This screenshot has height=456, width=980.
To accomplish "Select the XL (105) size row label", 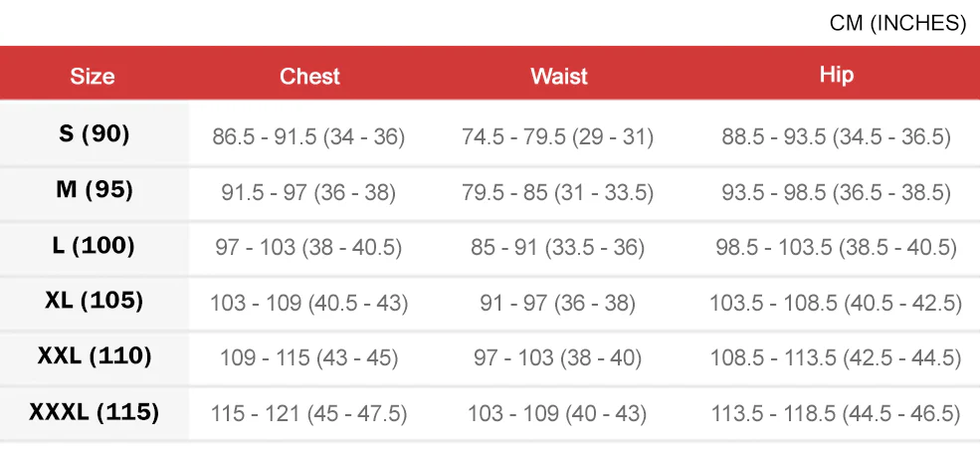I will 95,301.
